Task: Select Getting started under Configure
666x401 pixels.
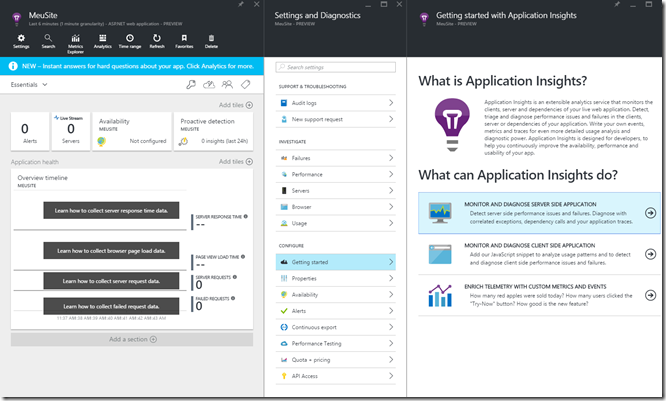Action: [x=336, y=262]
